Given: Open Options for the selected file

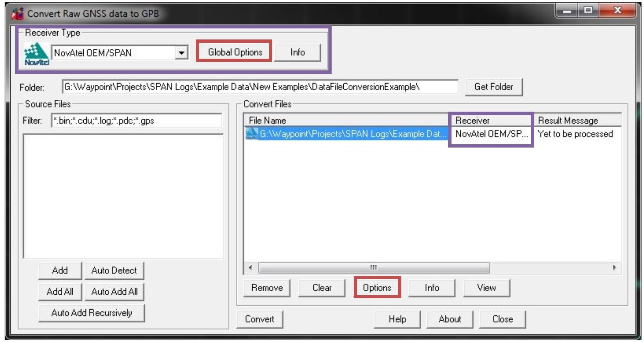Looking at the screenshot, I should coord(377,288).
